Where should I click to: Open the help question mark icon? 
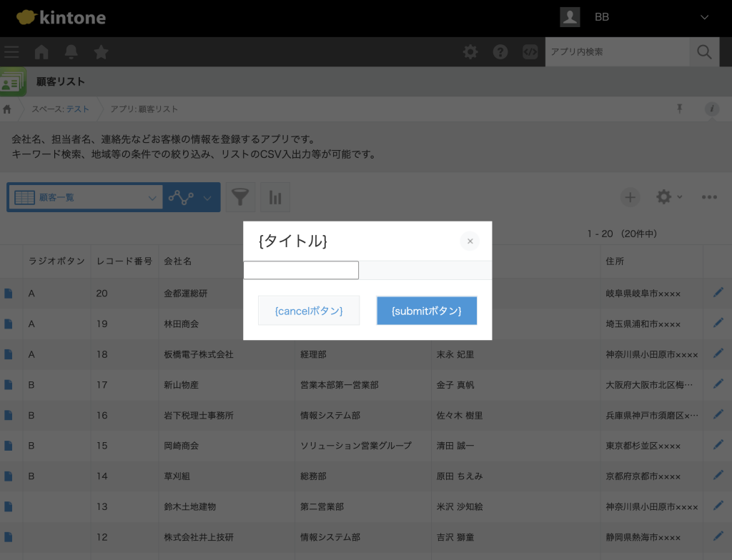(500, 52)
